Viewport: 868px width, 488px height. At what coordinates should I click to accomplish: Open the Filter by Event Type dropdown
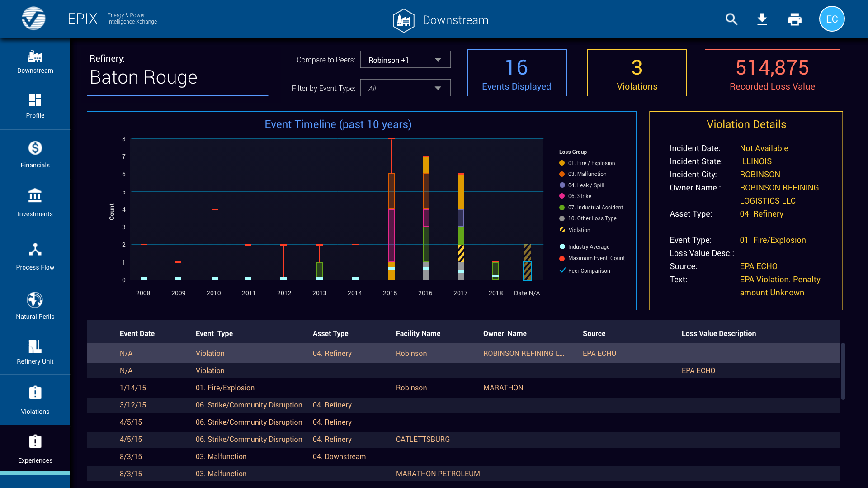click(x=405, y=88)
